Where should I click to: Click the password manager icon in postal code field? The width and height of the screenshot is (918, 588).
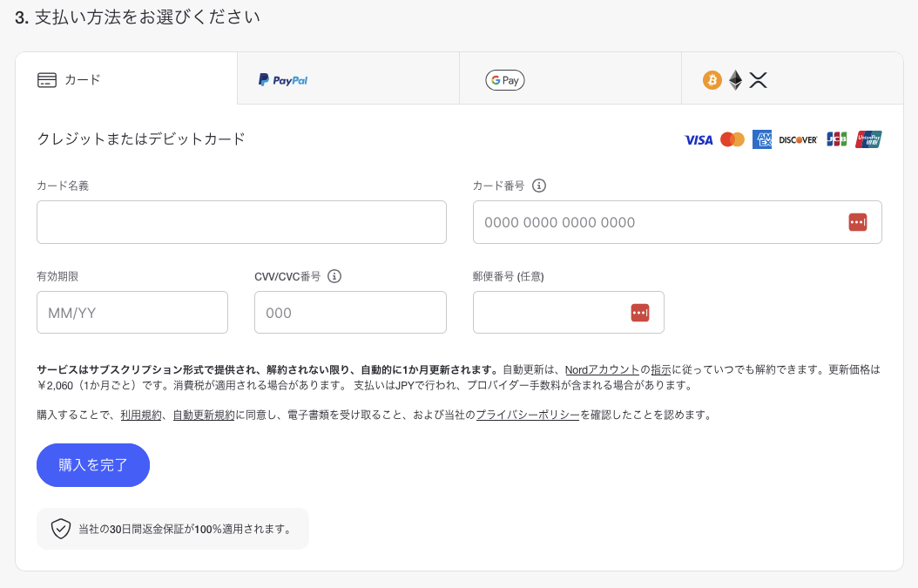pyautogui.click(x=640, y=313)
